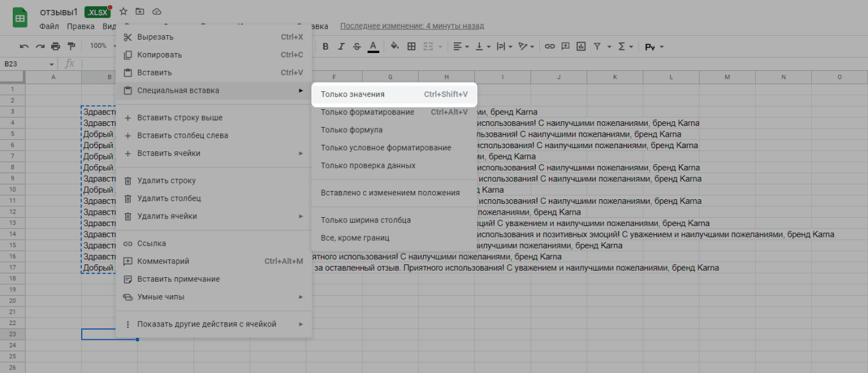Screen dimensions: 868x373
Task: Toggle italic formatting
Action: click(341, 46)
